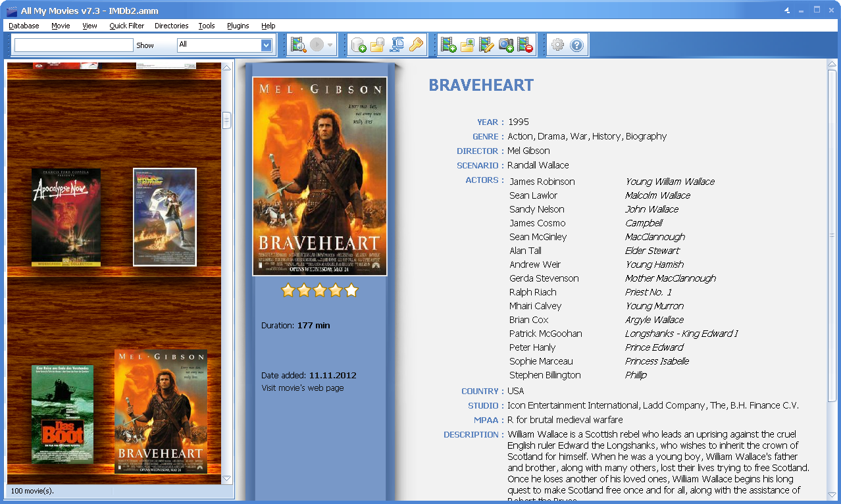Click the third rating star
Image resolution: width=841 pixels, height=504 pixels.
coord(320,290)
